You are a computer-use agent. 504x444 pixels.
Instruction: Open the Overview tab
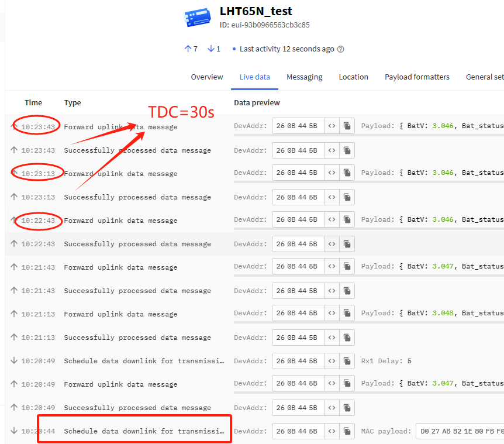(206, 77)
